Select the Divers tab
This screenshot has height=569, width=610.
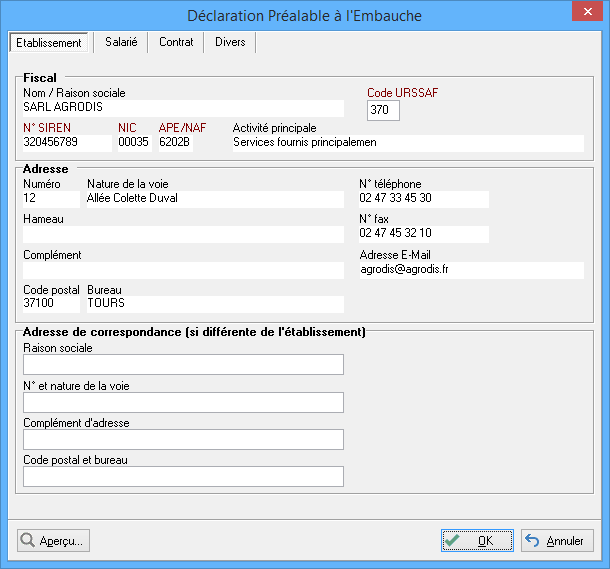(230, 42)
